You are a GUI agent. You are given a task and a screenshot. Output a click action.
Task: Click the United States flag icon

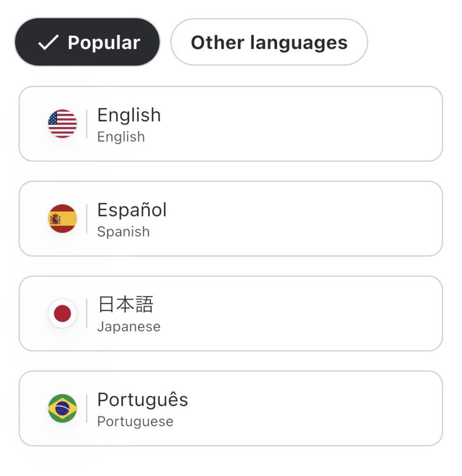tap(62, 124)
